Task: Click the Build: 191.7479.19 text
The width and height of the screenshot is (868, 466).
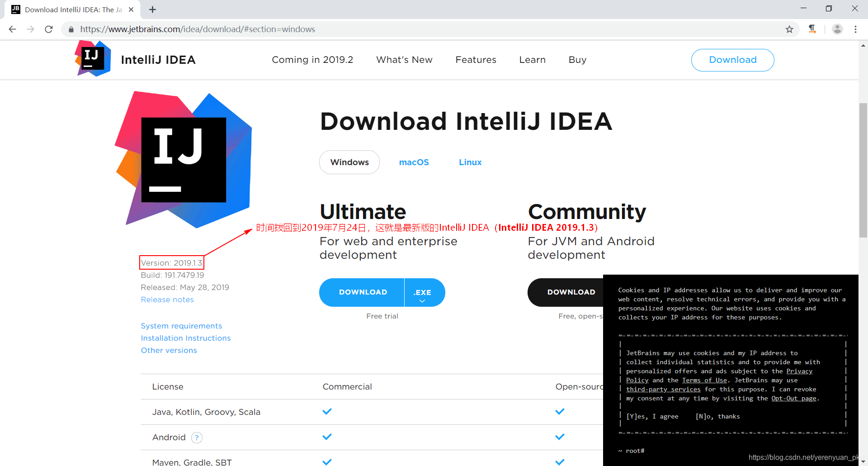Action: click(x=172, y=275)
